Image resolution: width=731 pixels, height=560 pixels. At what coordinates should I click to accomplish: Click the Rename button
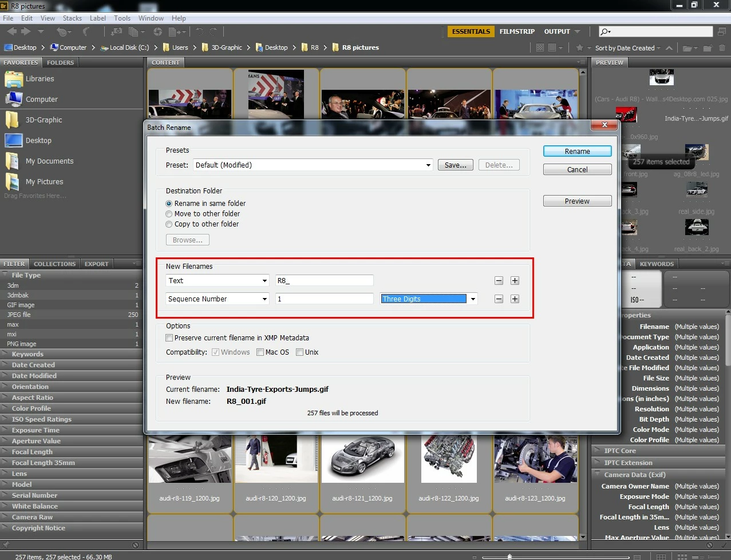pyautogui.click(x=577, y=151)
